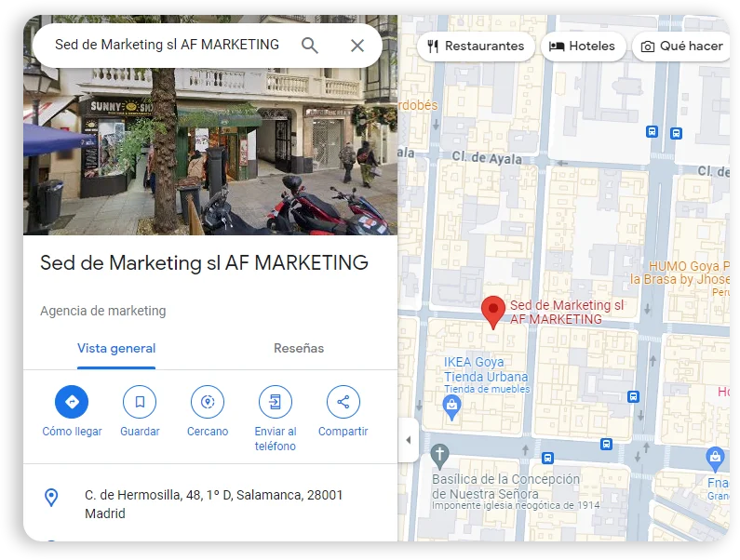This screenshot has width=740, height=560.
Task: Click the Qué hacer chip
Action: (x=681, y=47)
